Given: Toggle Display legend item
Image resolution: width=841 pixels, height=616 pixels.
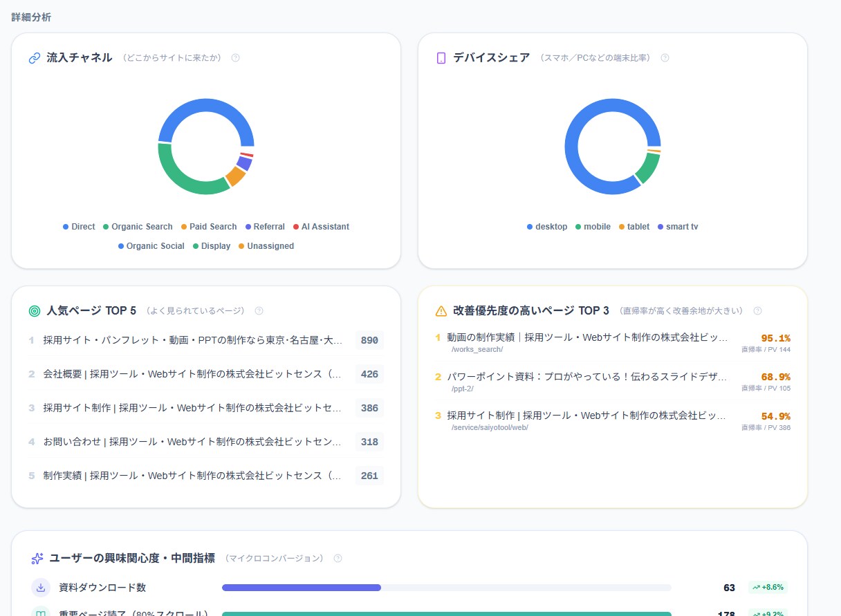Looking at the screenshot, I should pos(212,246).
